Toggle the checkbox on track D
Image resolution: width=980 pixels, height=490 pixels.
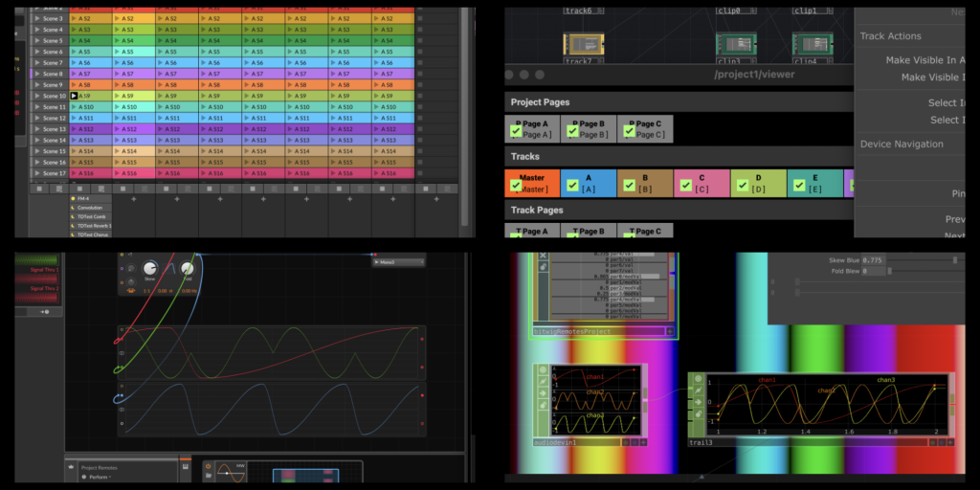[743, 186]
